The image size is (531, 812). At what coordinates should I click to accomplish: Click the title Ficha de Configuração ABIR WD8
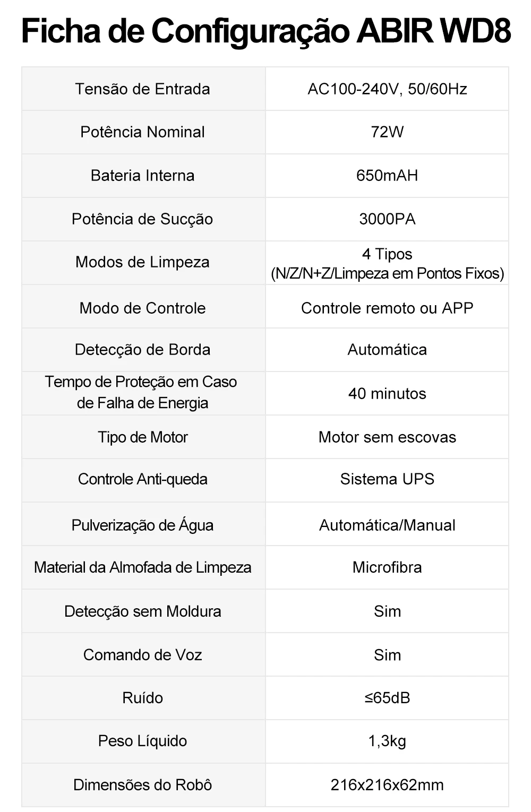click(265, 31)
